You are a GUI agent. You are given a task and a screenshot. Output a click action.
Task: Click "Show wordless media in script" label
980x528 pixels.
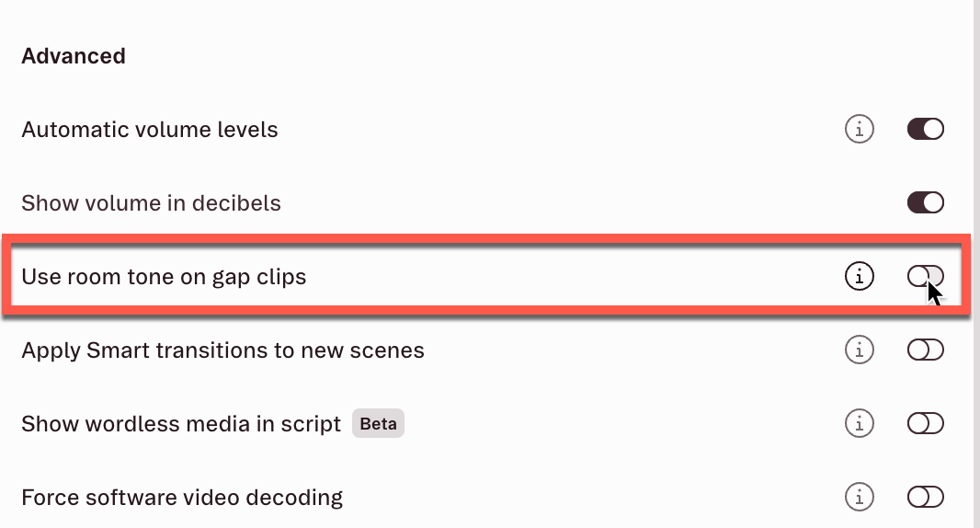[181, 424]
